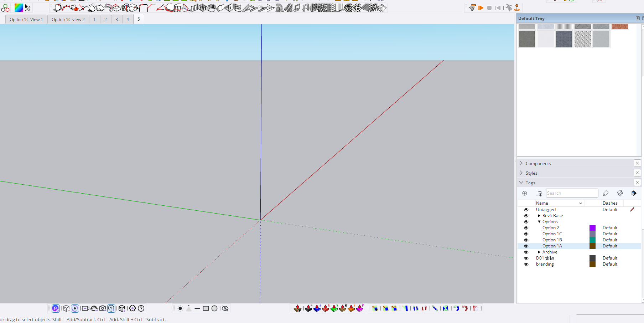Image resolution: width=644 pixels, height=323 pixels.
Task: Collapse the Options tag folder
Action: coord(539,222)
